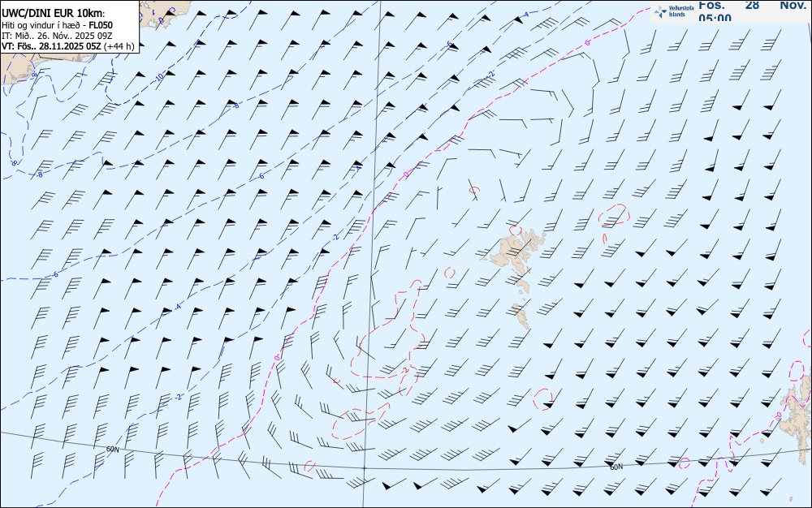Click the 'IT: Mið.. 26. Nóv.. 2025 09Z' line

[57, 36]
